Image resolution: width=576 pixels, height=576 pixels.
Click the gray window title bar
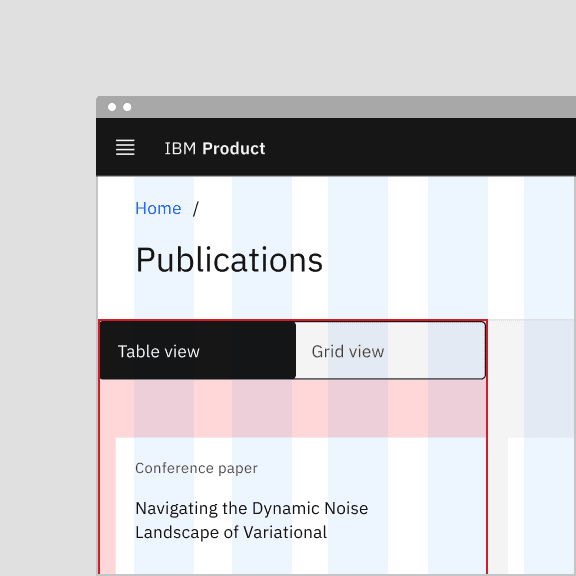click(x=336, y=107)
